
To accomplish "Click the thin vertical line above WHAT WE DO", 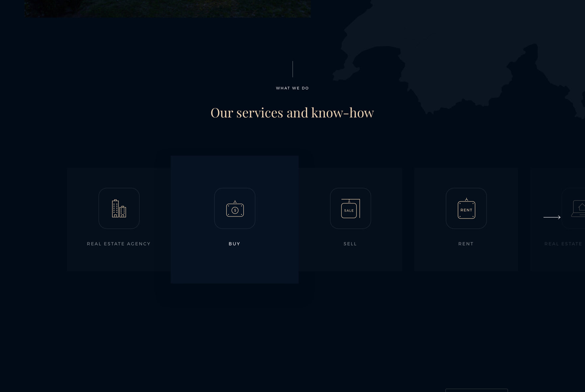I will click(292, 69).
